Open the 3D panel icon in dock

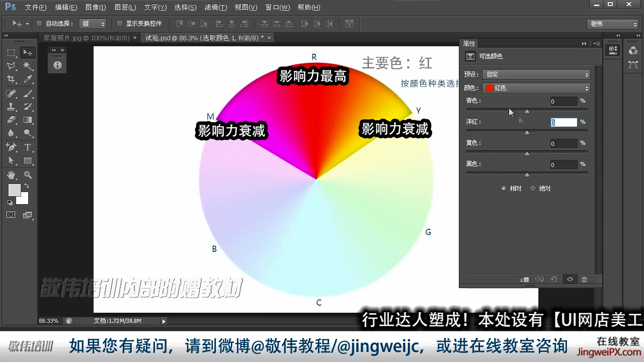click(613, 50)
